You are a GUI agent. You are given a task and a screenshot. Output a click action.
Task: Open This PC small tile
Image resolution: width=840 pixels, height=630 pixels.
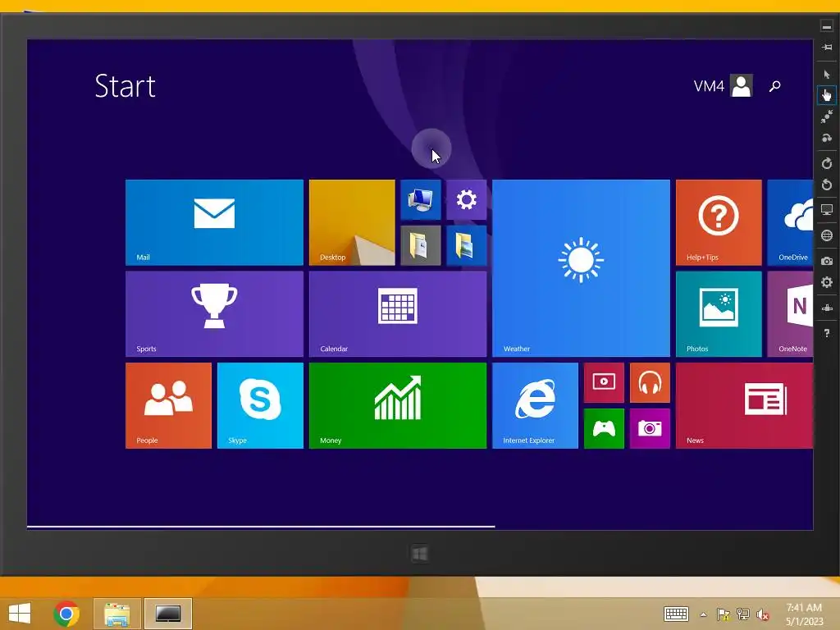421,200
